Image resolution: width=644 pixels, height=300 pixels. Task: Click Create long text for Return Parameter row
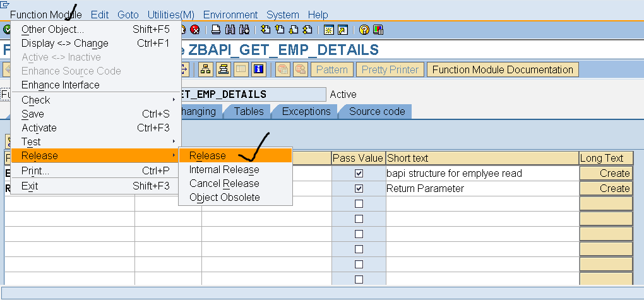(x=606, y=189)
